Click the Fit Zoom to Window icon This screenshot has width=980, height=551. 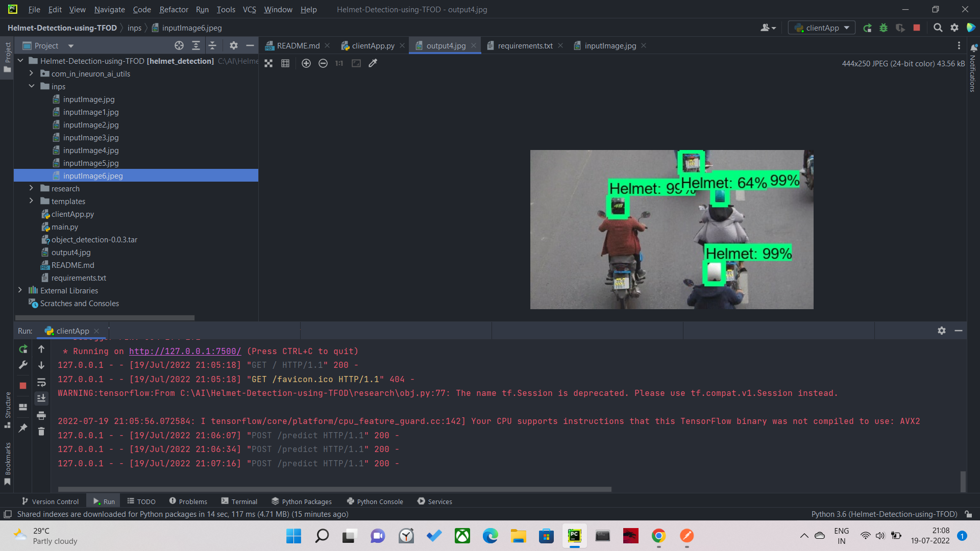[x=356, y=63]
